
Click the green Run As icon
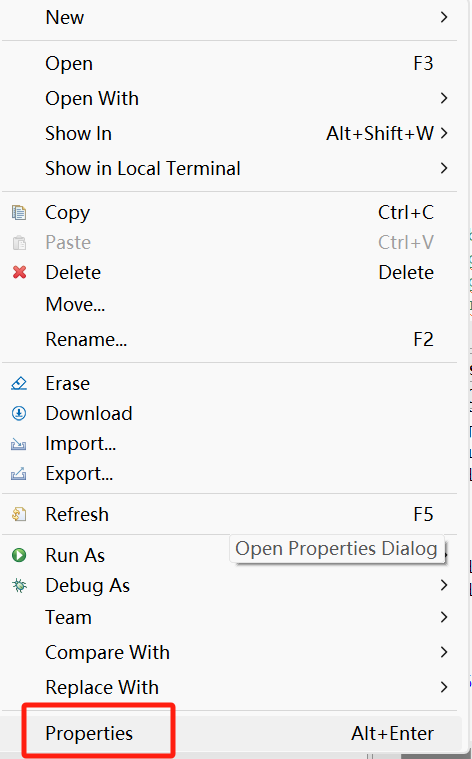(x=19, y=555)
